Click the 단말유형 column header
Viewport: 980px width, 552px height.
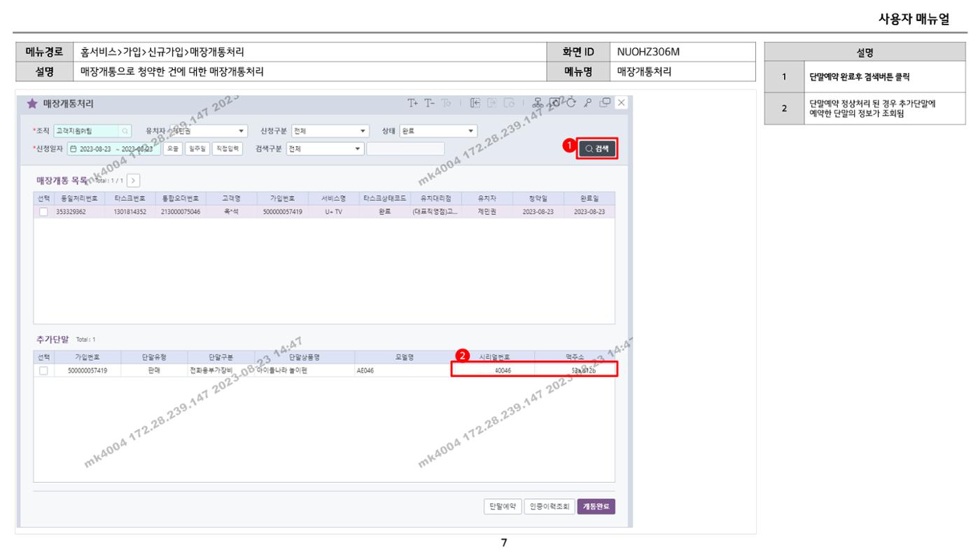153,357
